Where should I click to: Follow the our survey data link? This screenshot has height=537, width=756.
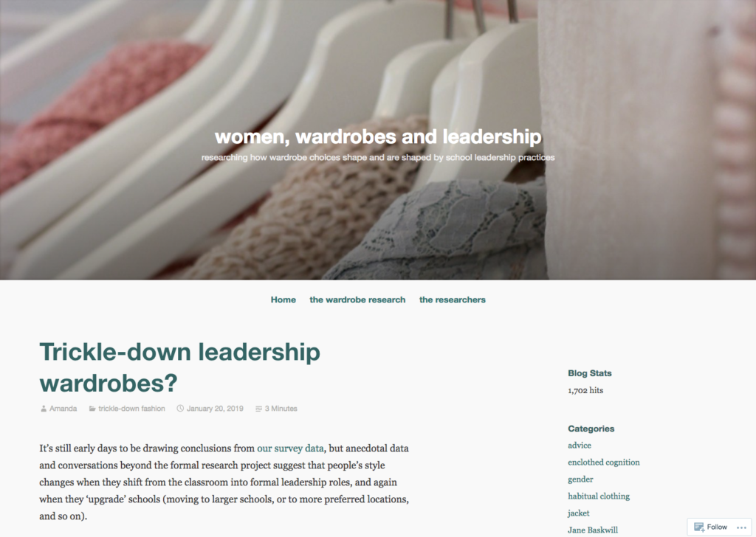point(290,448)
